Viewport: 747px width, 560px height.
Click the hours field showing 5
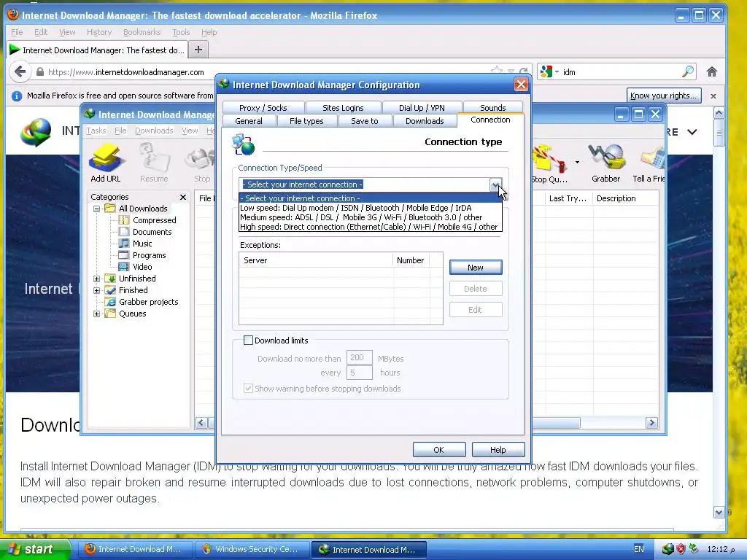359,373
